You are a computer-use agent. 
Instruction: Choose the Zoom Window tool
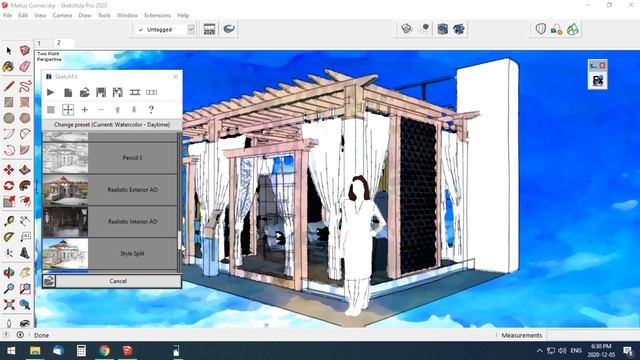click(25, 288)
